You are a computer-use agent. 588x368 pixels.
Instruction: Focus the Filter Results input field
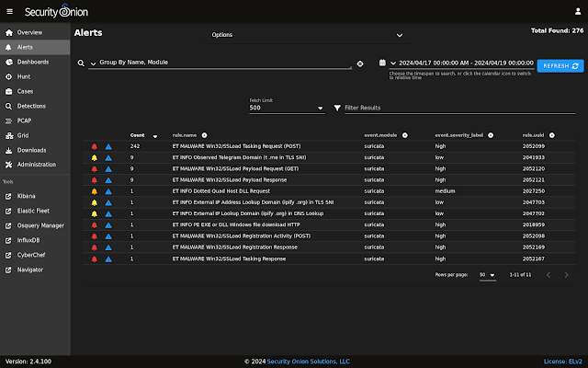[459, 108]
